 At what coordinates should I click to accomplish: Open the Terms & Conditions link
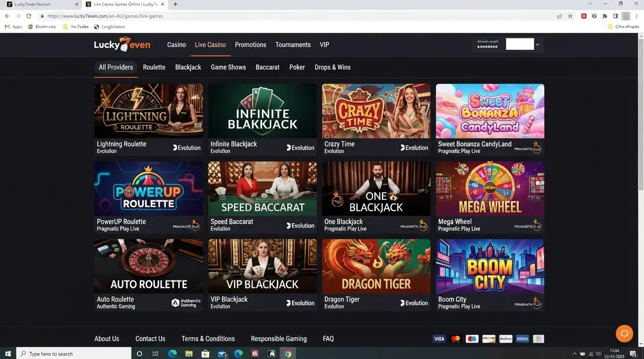(x=208, y=339)
